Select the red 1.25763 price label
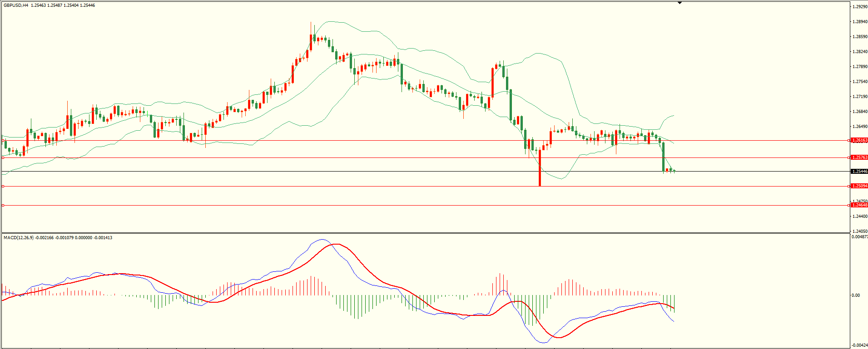This screenshot has width=868, height=349. click(859, 157)
